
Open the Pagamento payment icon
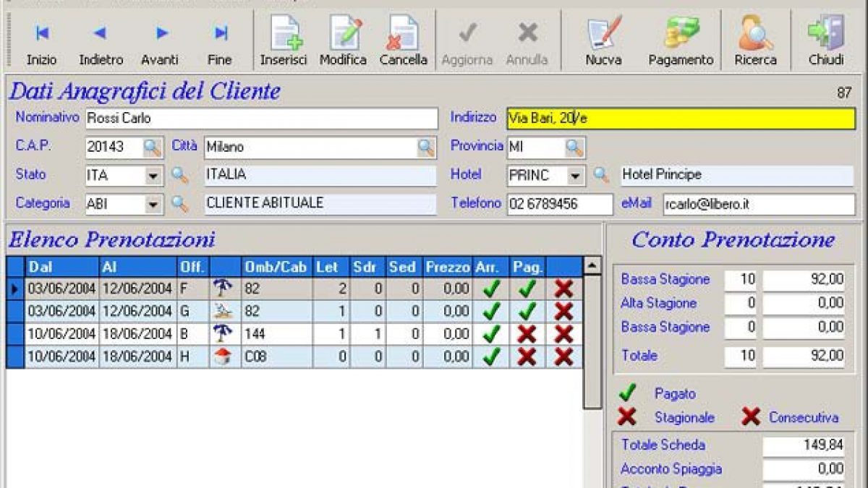(681, 33)
